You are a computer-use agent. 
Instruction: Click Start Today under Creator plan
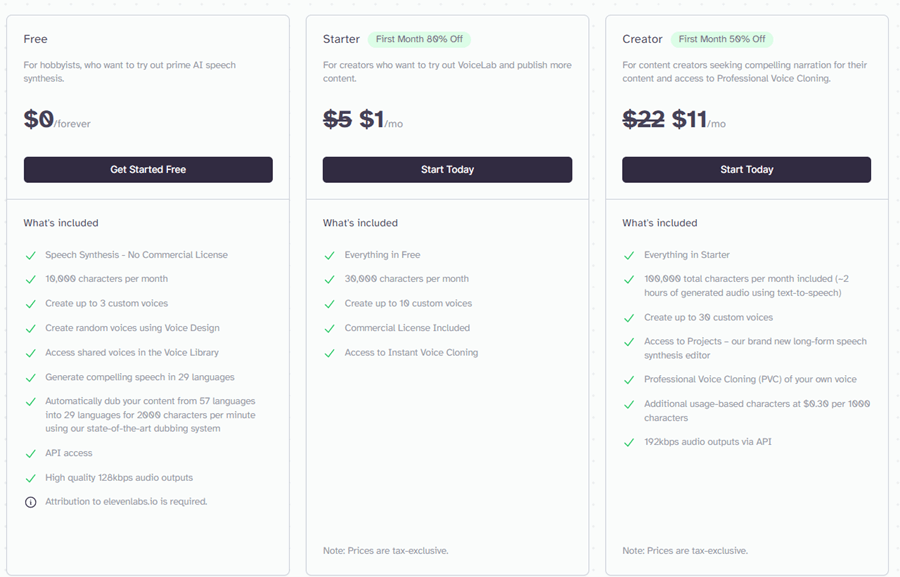pyautogui.click(x=746, y=169)
